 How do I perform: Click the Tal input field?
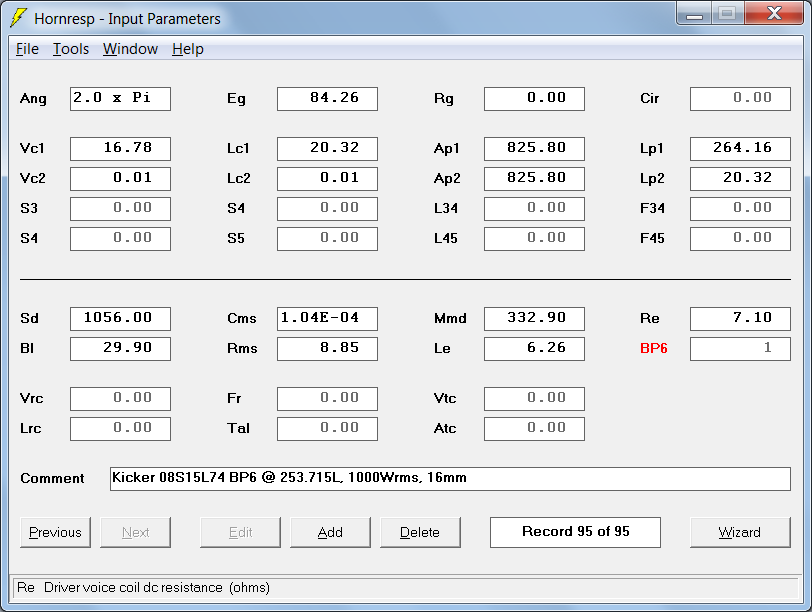[327, 429]
